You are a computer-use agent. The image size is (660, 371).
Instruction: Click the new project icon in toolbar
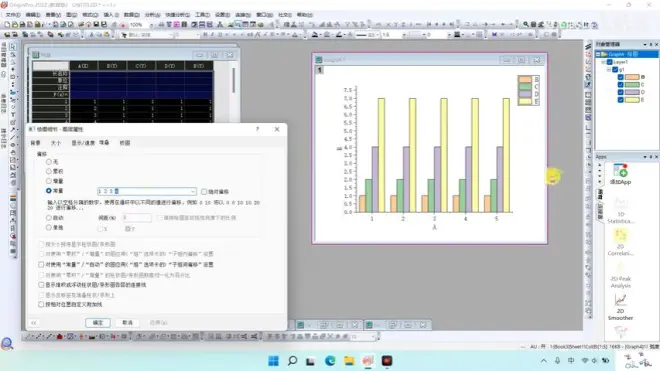click(7, 25)
